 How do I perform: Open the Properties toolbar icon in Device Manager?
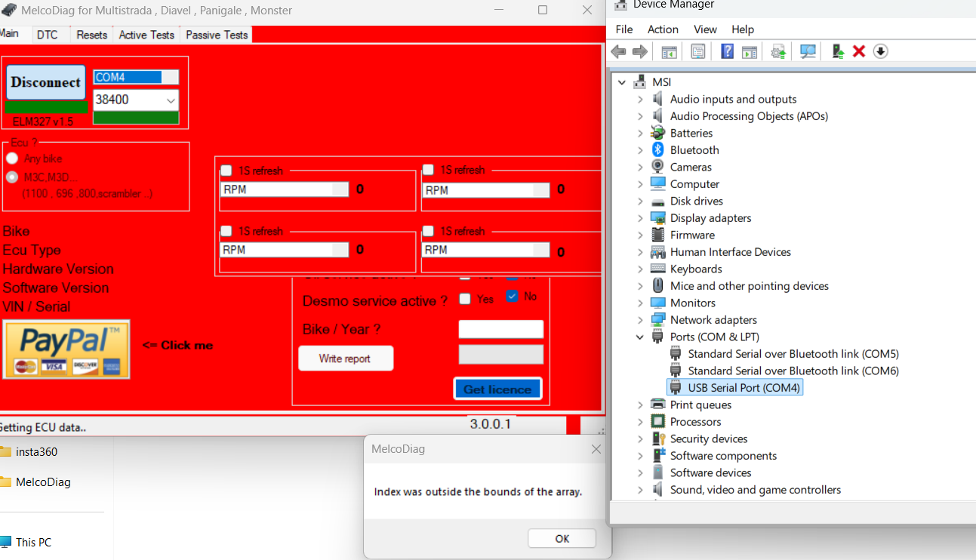(x=698, y=51)
